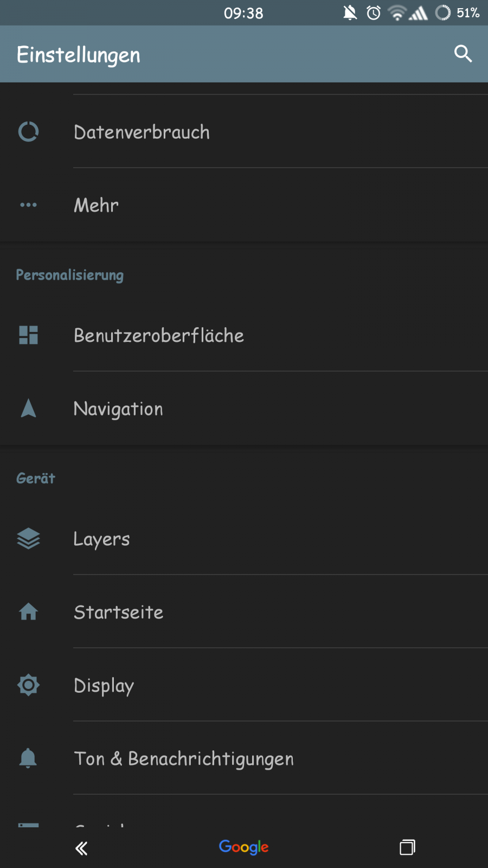Tap the Display brightness icon

pyautogui.click(x=28, y=685)
